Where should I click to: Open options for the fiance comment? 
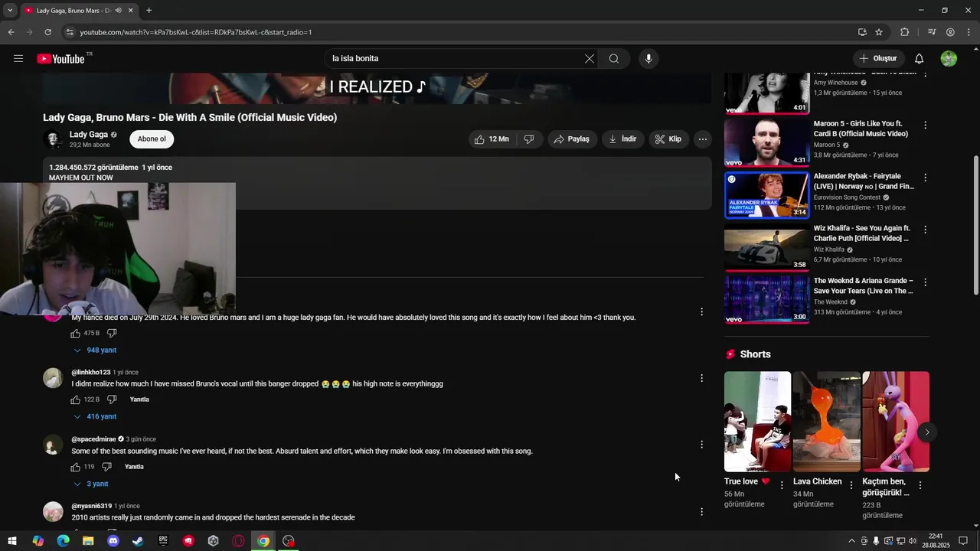tap(701, 311)
